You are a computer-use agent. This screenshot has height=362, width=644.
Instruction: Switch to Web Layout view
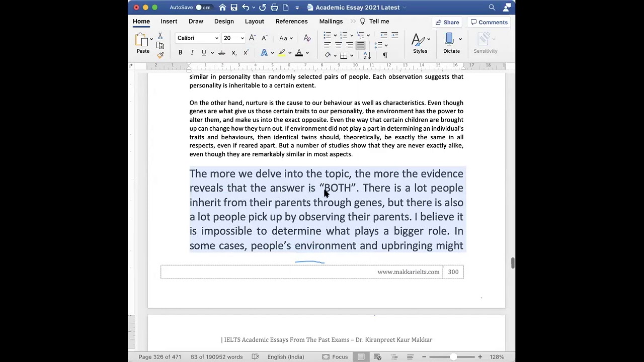coord(377,357)
